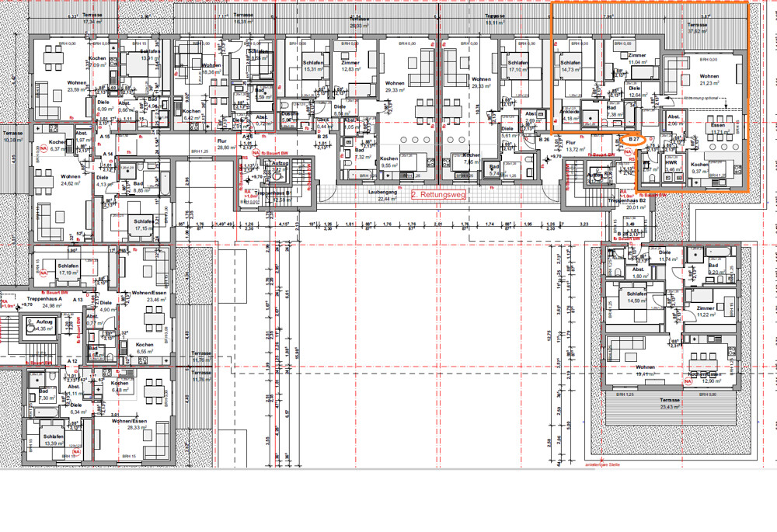Click the circled B 27 apartment label

[x=634, y=139]
